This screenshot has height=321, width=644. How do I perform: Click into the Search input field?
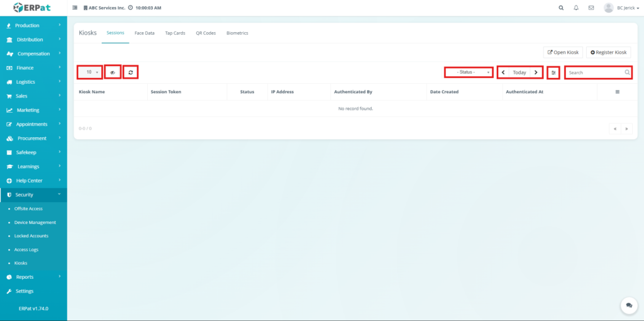pos(594,72)
